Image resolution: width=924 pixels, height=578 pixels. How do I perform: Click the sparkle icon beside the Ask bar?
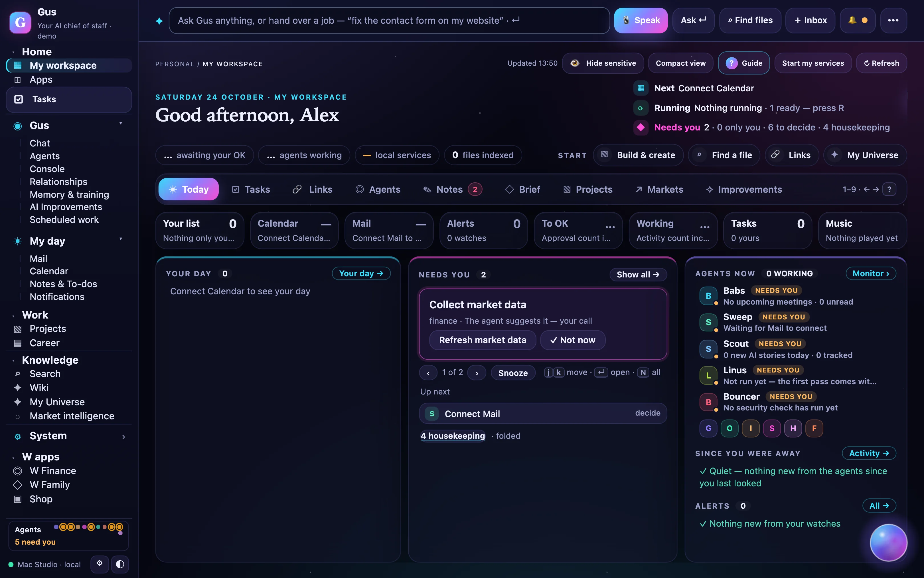tap(159, 21)
